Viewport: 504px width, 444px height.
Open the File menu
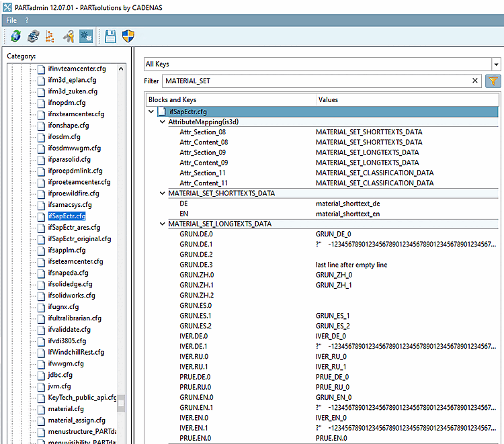[11, 20]
